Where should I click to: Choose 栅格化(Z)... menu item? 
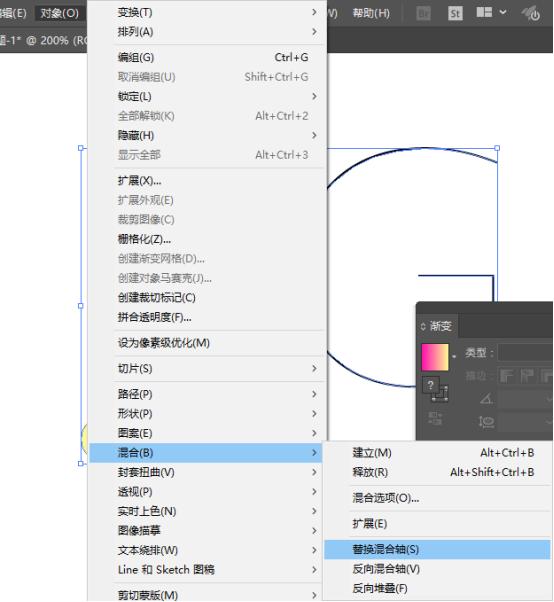(x=208, y=239)
